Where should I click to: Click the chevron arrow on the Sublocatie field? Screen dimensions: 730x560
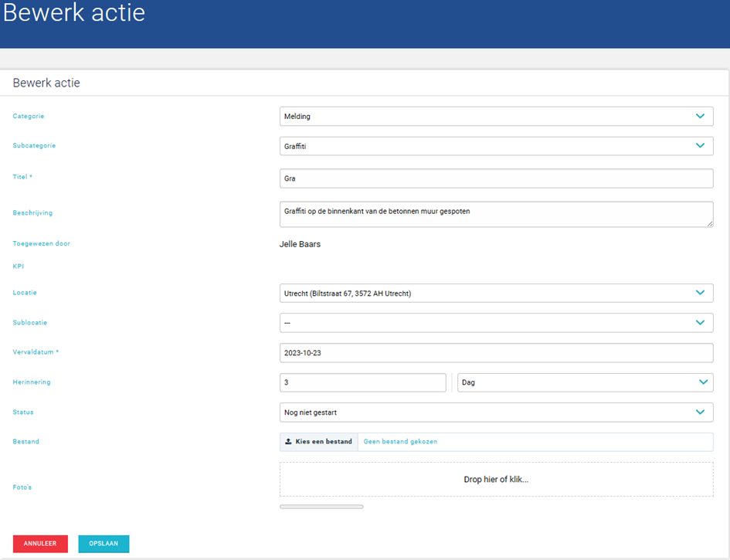pos(700,323)
